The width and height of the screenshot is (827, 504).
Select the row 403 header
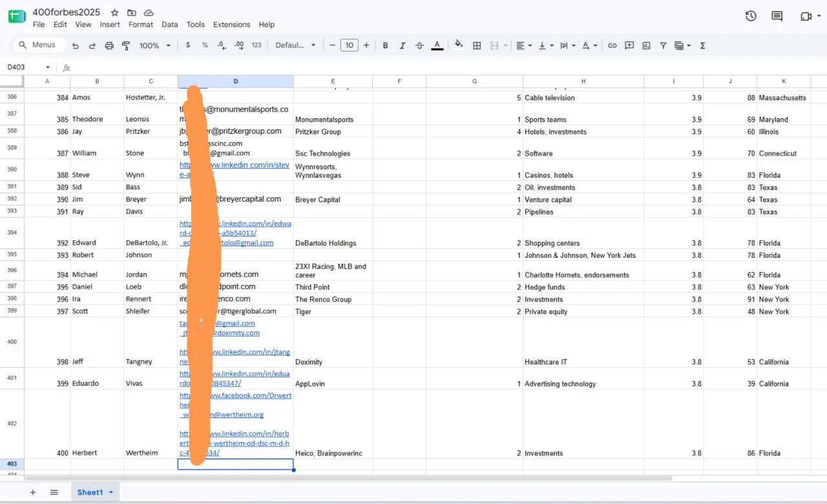click(12, 464)
